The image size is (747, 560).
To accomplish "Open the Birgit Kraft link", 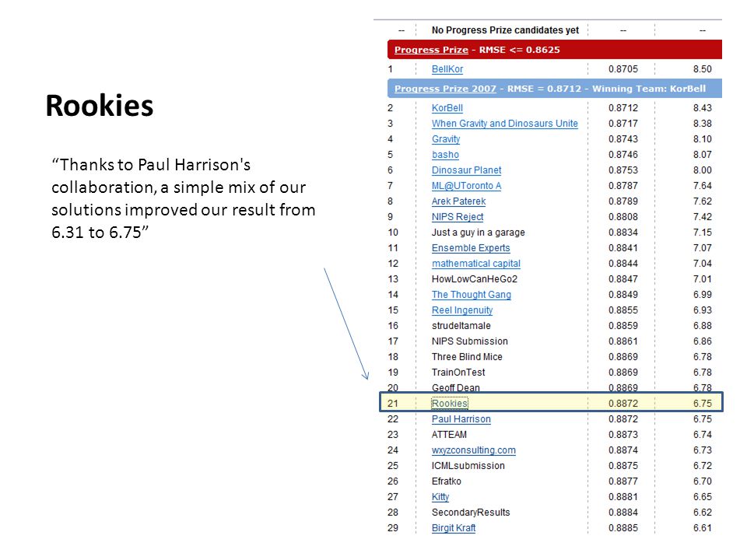I will click(454, 528).
